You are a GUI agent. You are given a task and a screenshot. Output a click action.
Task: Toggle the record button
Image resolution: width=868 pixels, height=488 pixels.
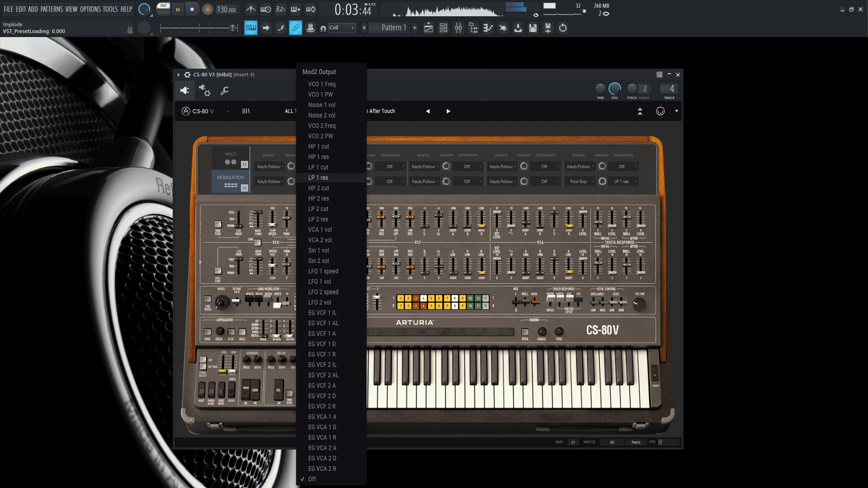(208, 9)
